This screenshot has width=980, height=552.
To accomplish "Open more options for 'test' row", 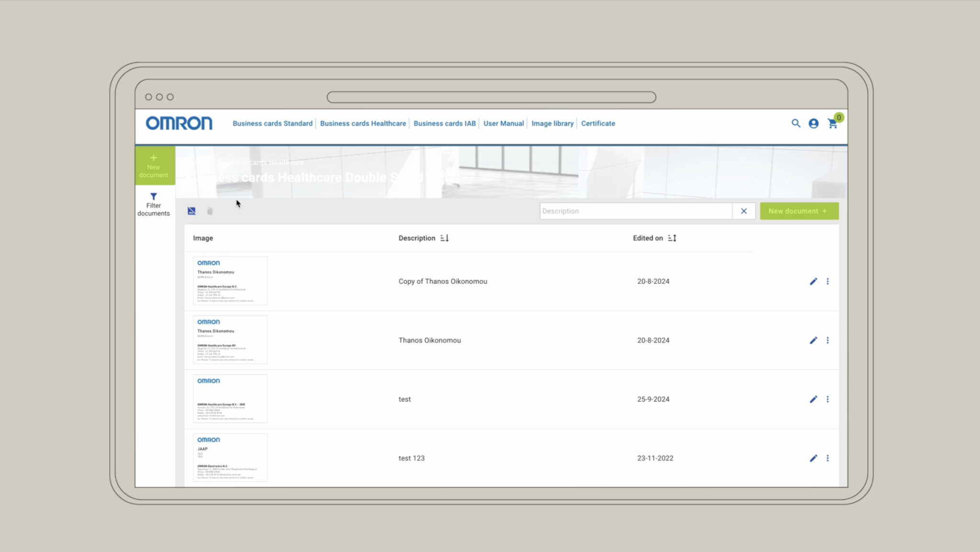I will (827, 399).
